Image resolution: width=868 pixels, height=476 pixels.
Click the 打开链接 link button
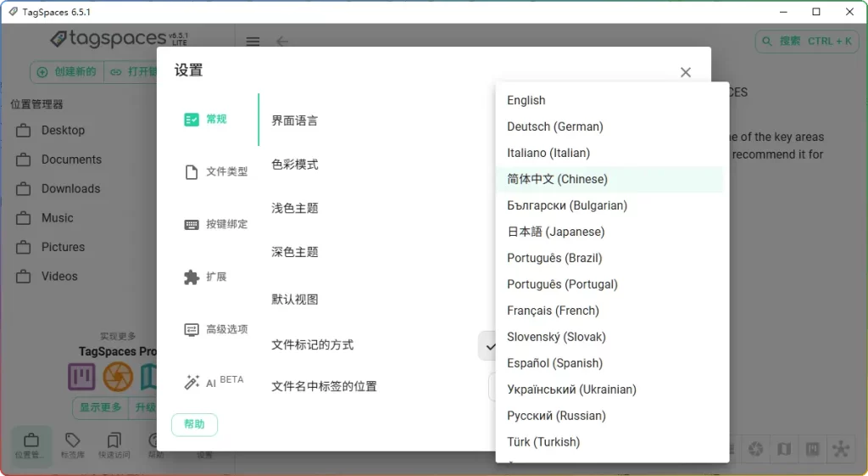(131, 72)
